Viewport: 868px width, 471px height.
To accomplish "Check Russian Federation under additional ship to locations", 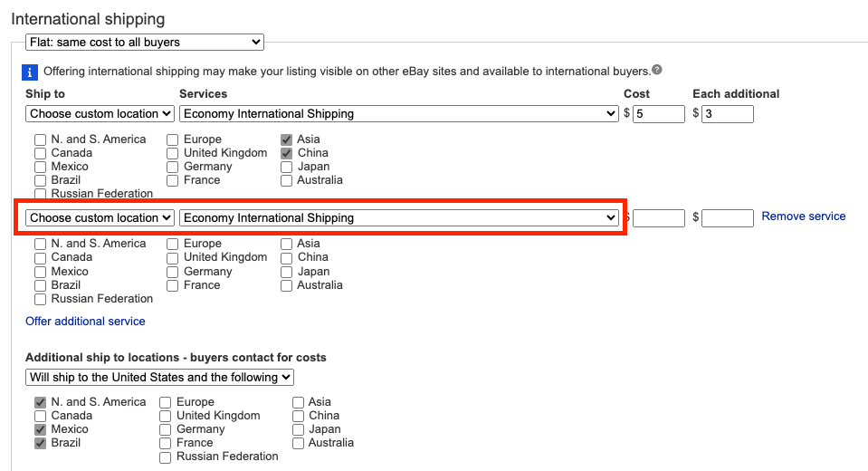I will (x=165, y=457).
